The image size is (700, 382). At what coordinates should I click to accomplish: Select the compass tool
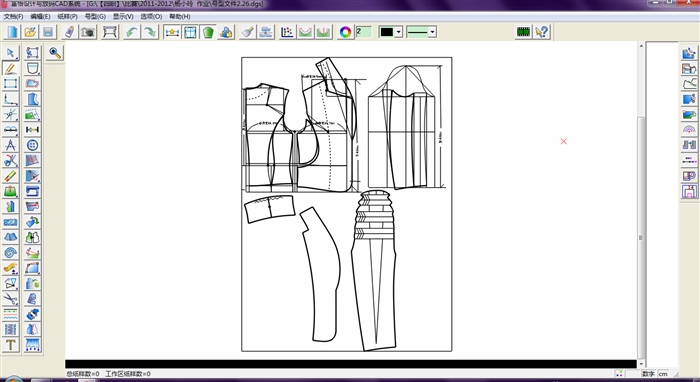tap(11, 145)
